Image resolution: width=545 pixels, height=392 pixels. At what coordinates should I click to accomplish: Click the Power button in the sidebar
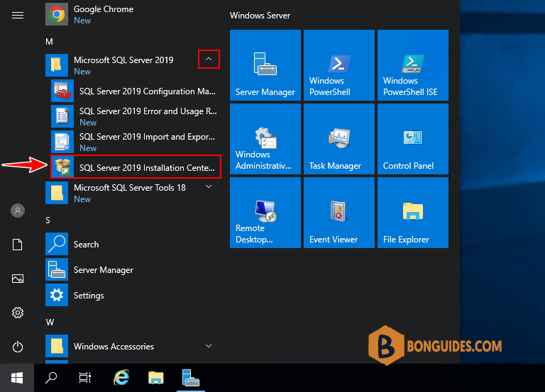pos(18,347)
